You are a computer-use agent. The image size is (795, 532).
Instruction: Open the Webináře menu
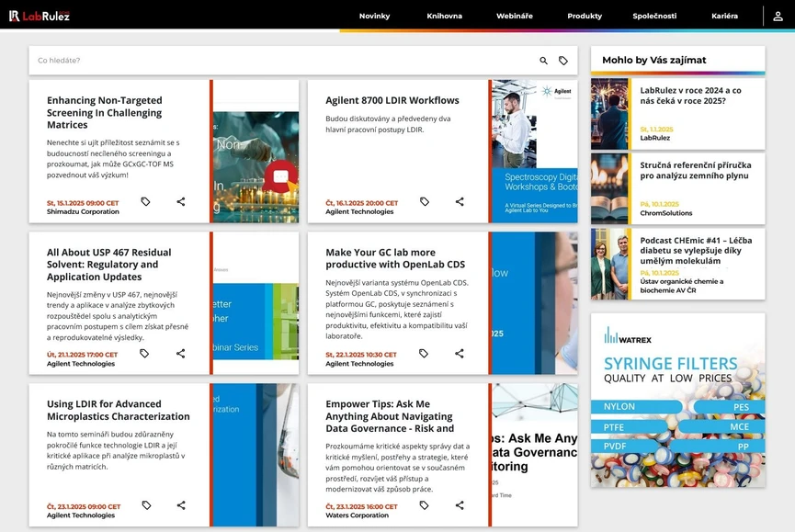pos(517,16)
